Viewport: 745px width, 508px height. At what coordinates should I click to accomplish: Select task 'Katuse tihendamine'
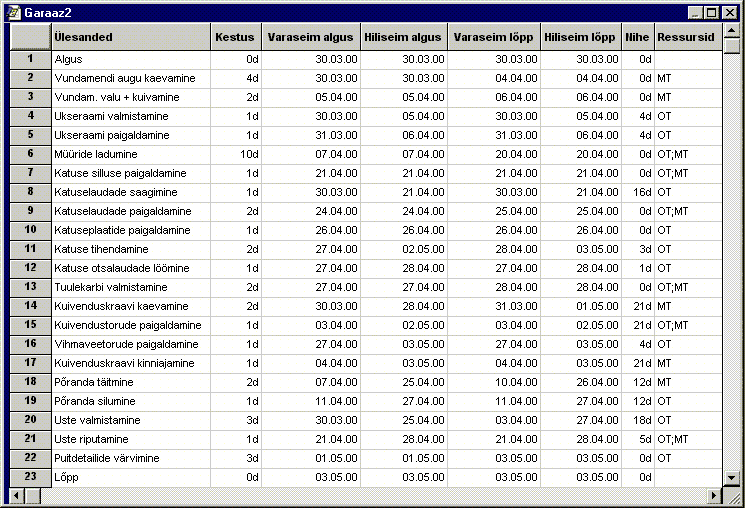(x=131, y=249)
